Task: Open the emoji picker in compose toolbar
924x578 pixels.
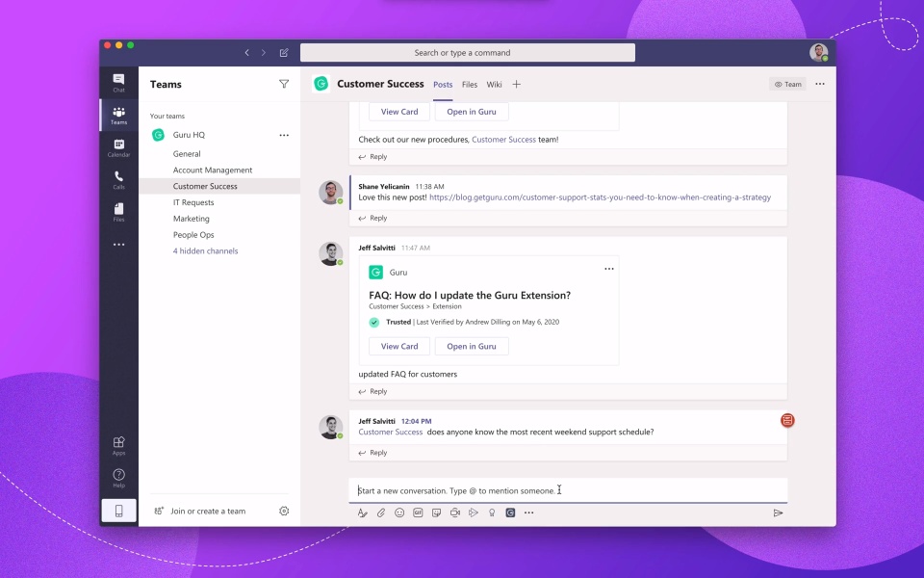Action: (x=399, y=512)
